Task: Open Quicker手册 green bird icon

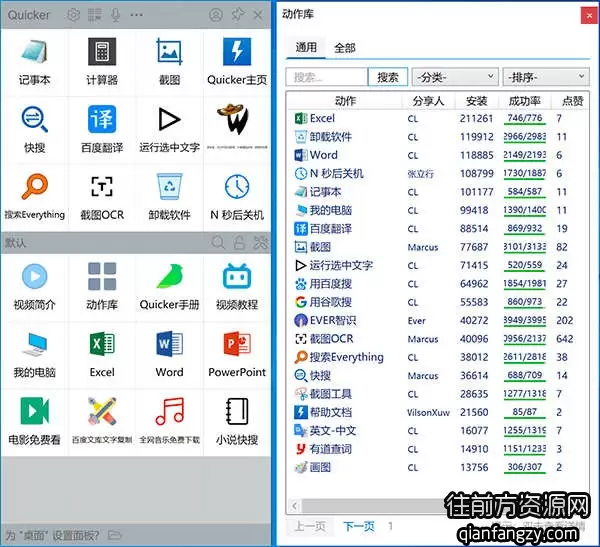Action: pos(170,287)
